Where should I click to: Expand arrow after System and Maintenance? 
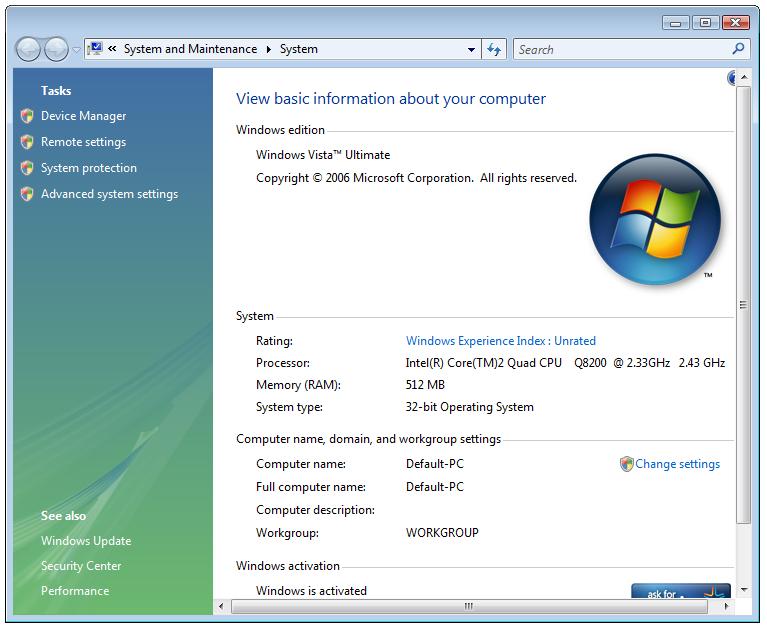(269, 49)
